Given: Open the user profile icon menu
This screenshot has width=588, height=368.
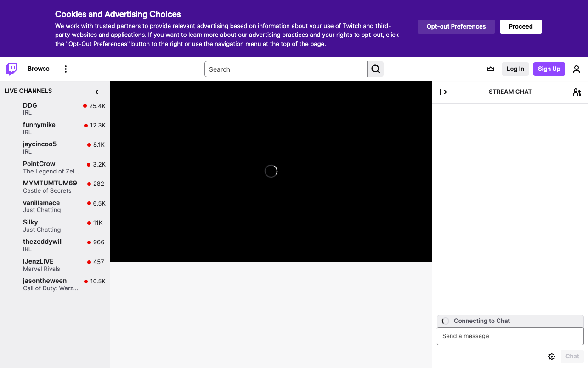Looking at the screenshot, I should (577, 69).
